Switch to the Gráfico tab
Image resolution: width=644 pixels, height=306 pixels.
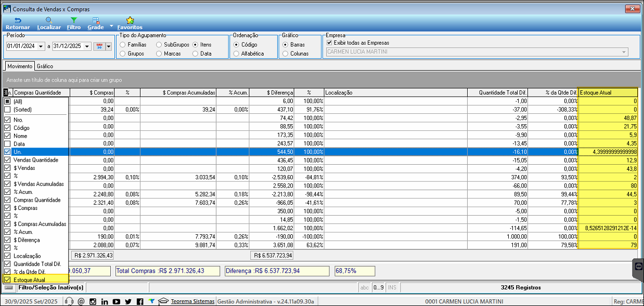[45, 66]
